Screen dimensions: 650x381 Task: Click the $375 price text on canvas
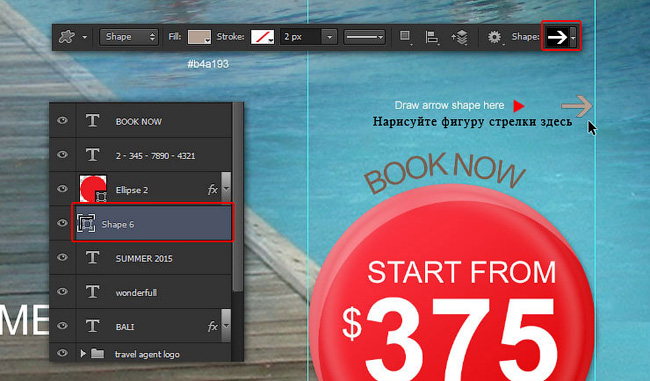(449, 338)
